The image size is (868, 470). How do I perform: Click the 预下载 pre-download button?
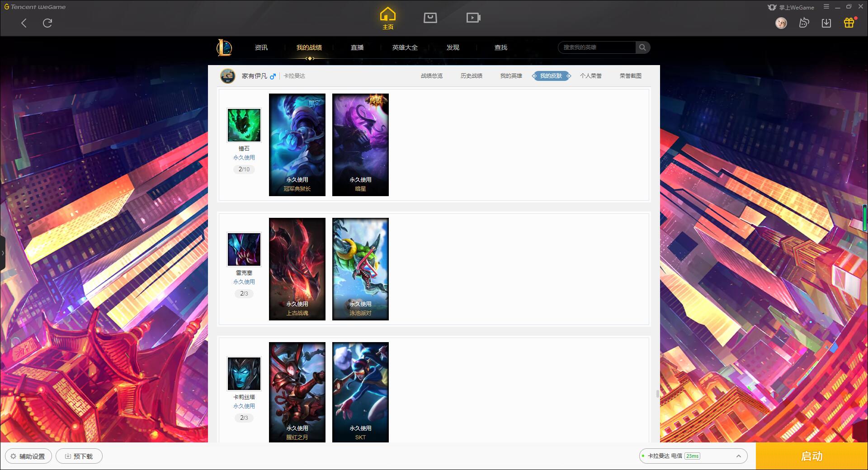[x=79, y=456]
